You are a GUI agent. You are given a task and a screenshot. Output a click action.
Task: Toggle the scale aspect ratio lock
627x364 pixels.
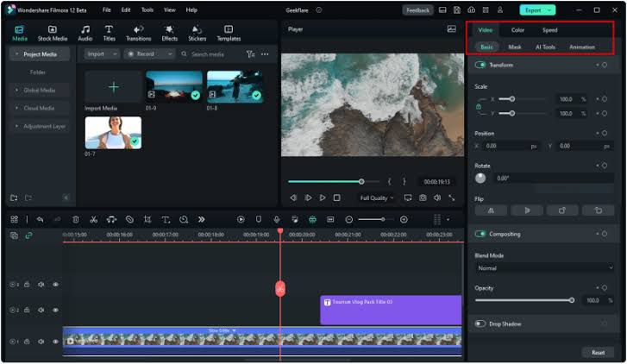click(479, 107)
